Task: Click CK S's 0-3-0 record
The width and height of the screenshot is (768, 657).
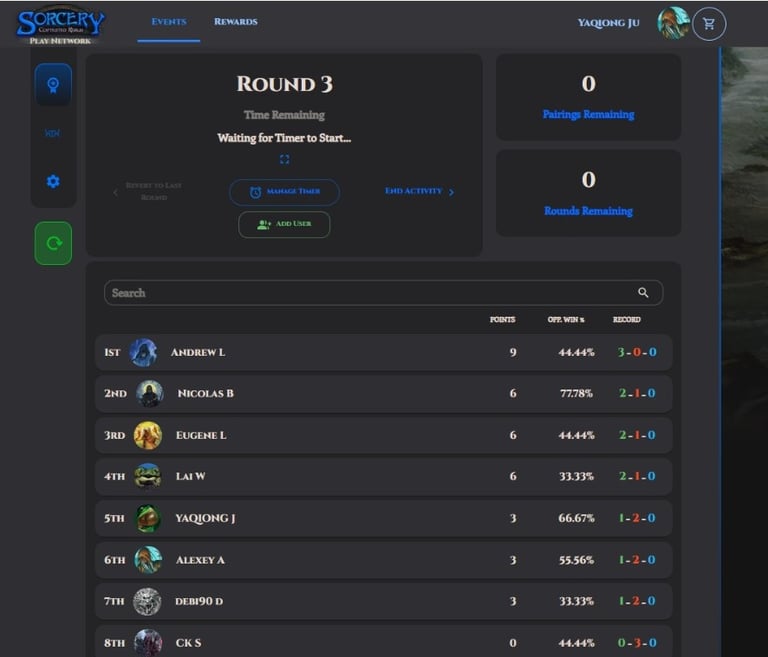Action: point(637,643)
